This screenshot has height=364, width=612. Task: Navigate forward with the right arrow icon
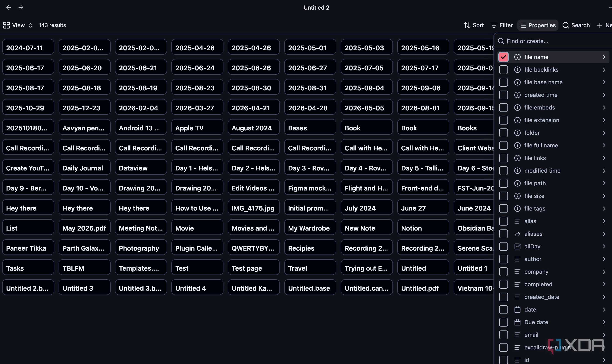point(21,7)
